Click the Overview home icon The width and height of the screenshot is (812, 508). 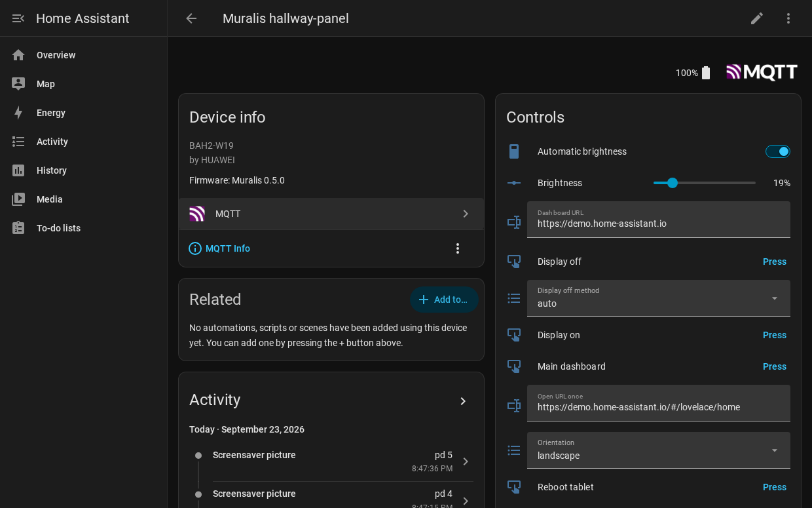pos(18,55)
